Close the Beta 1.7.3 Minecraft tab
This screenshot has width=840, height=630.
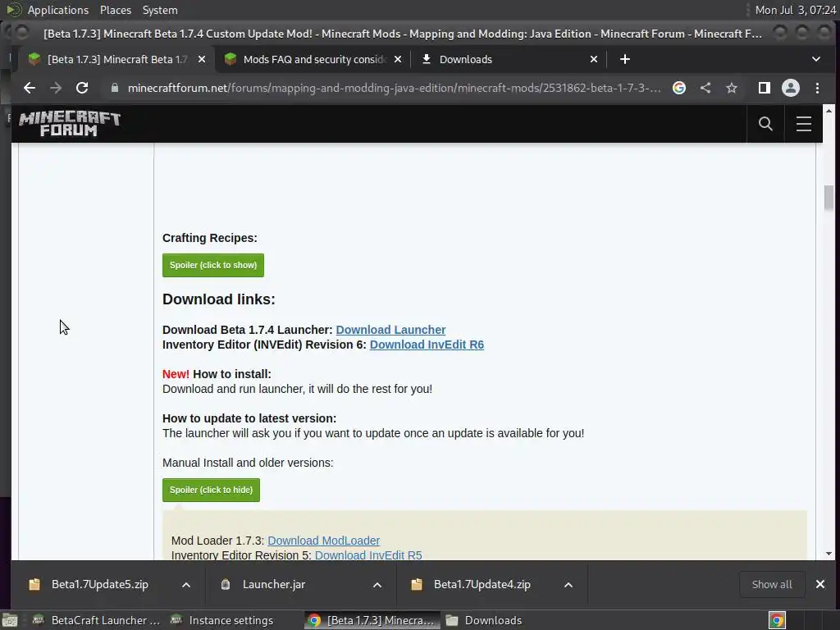click(202, 59)
